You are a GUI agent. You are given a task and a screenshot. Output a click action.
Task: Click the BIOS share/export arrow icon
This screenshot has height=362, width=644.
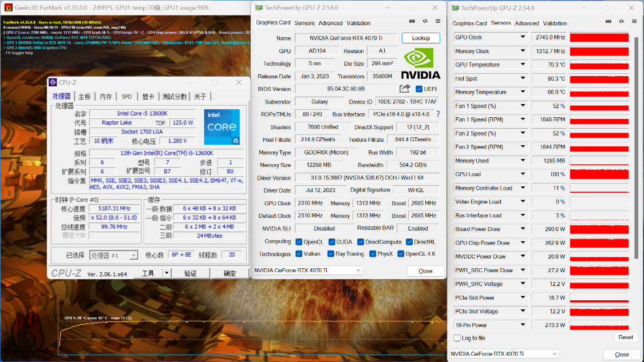(x=405, y=89)
